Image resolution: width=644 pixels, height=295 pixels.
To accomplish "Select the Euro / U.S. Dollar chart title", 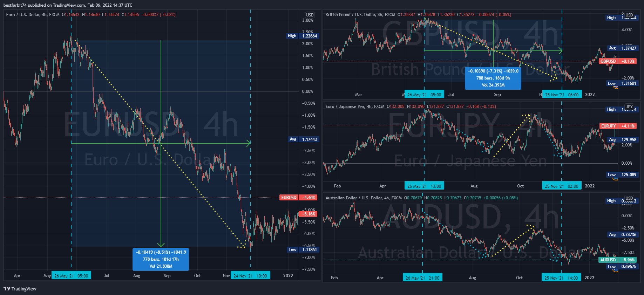I will pos(33,15).
